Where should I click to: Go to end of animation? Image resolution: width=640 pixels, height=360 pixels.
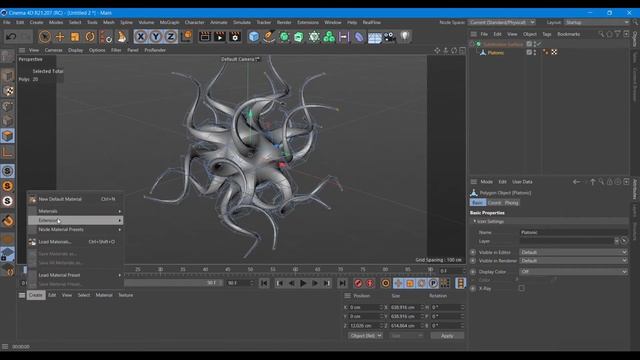coord(342,283)
